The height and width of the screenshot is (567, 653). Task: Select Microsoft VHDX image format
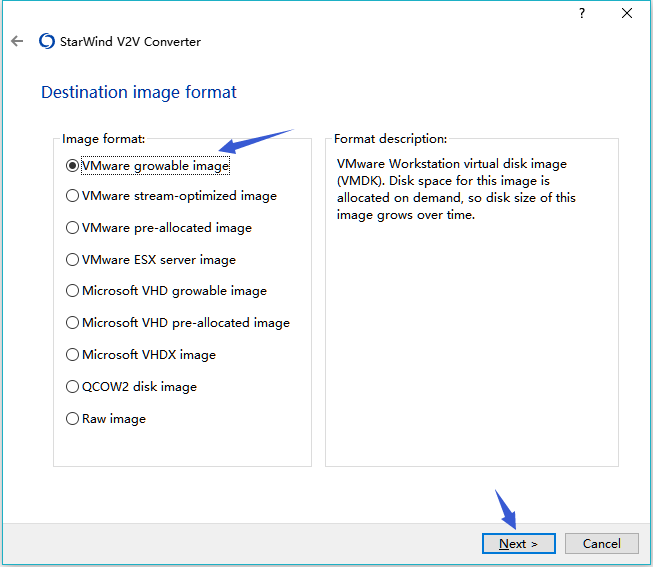[141, 355]
